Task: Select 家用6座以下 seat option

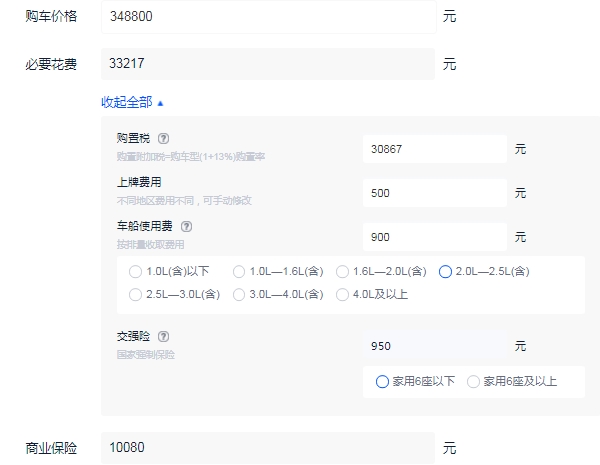Action: (382, 381)
